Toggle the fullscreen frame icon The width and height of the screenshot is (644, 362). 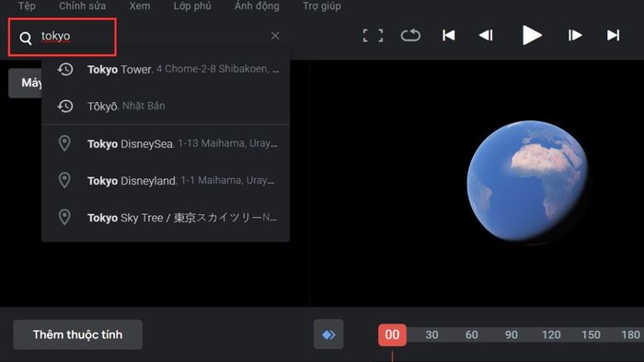click(373, 36)
